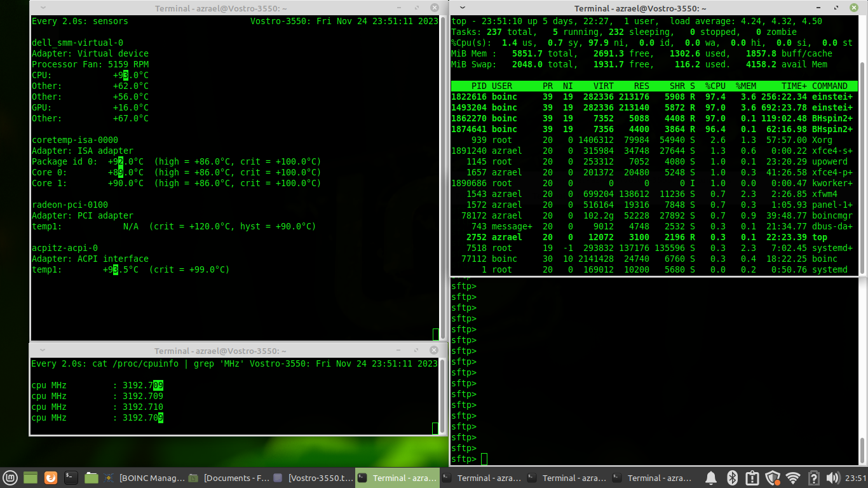
Task: Open window menu of top terminal
Action: pyautogui.click(x=462, y=8)
